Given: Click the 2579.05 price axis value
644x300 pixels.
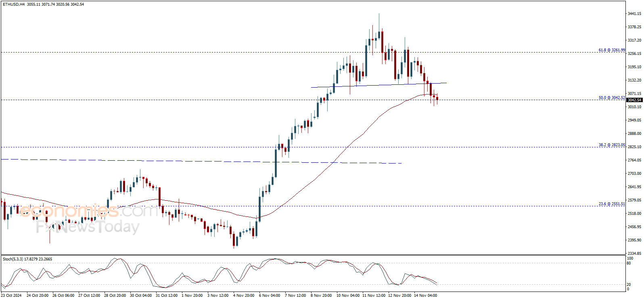Looking at the screenshot, I should (634, 200).
